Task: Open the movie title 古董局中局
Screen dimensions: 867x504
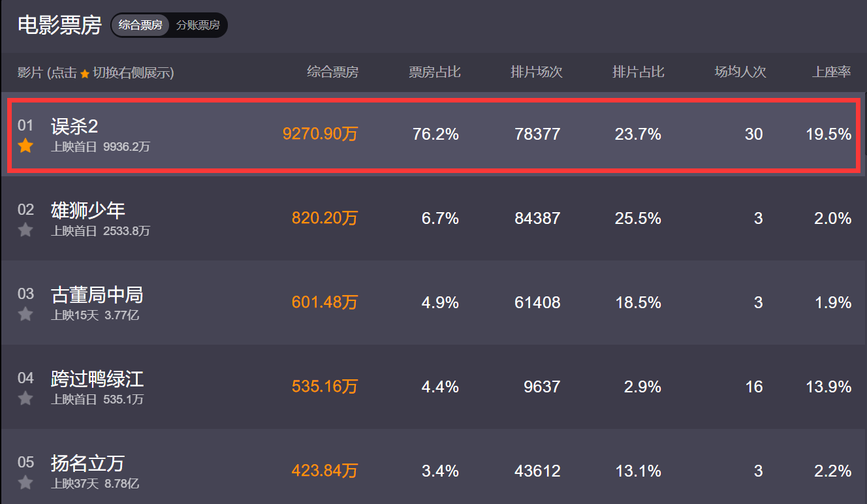Action: [x=97, y=295]
